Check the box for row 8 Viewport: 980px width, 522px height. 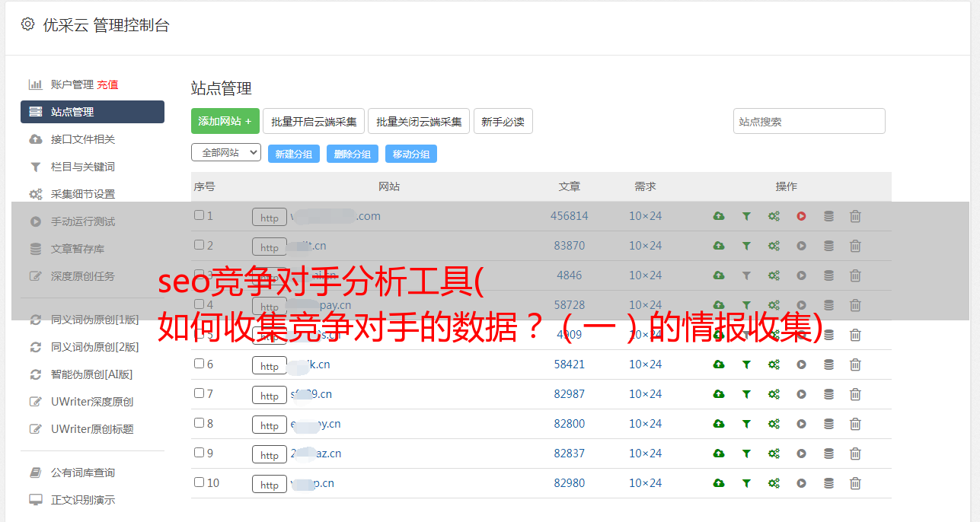tap(199, 423)
